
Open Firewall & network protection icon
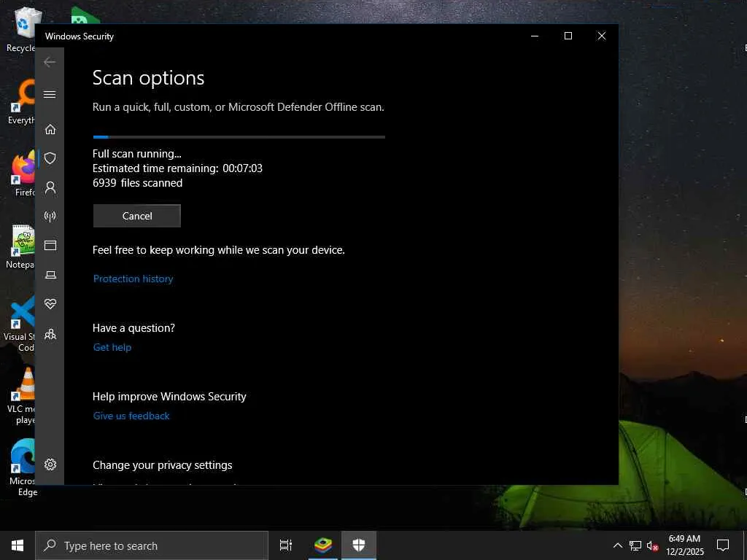click(50, 217)
